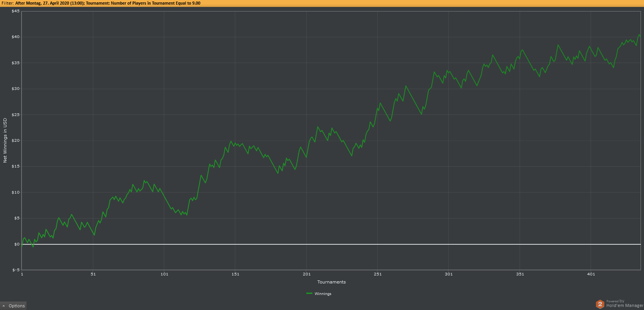Viewport: 644px width, 310px height.
Task: Click the 1 tick at x-axis origin
Action: [x=22, y=274]
